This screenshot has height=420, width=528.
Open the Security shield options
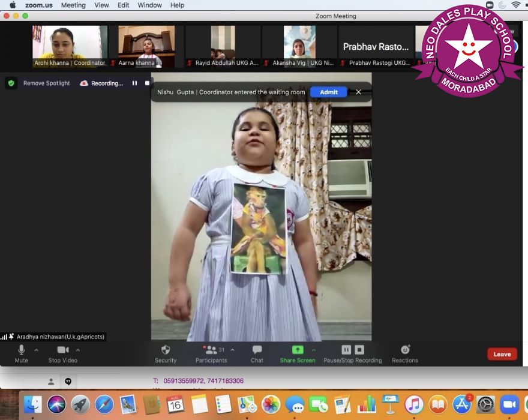(x=166, y=350)
